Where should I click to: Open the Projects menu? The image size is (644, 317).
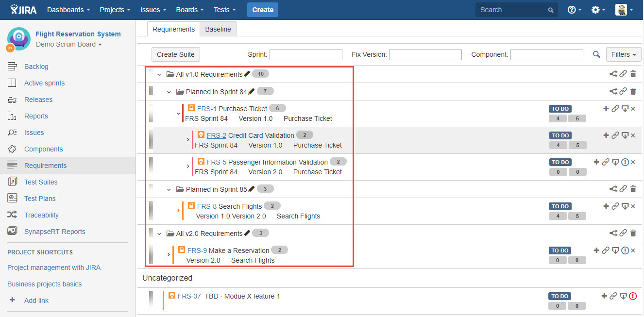coord(115,10)
